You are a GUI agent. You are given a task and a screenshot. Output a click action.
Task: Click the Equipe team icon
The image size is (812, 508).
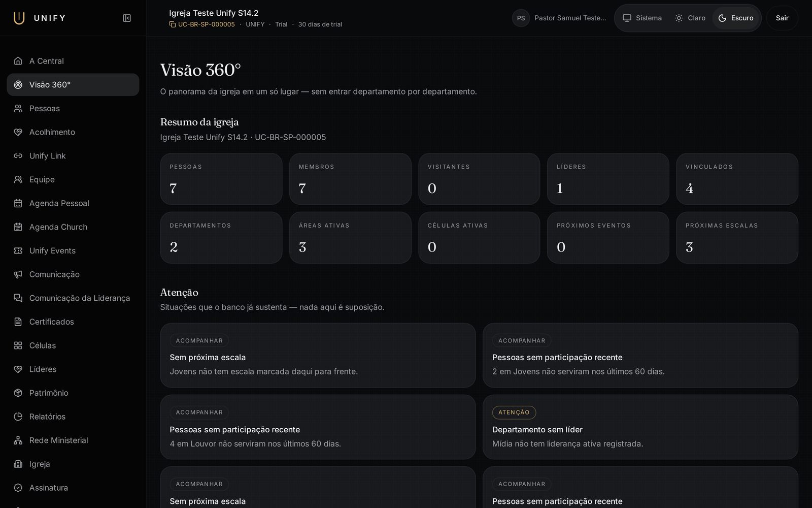click(18, 179)
